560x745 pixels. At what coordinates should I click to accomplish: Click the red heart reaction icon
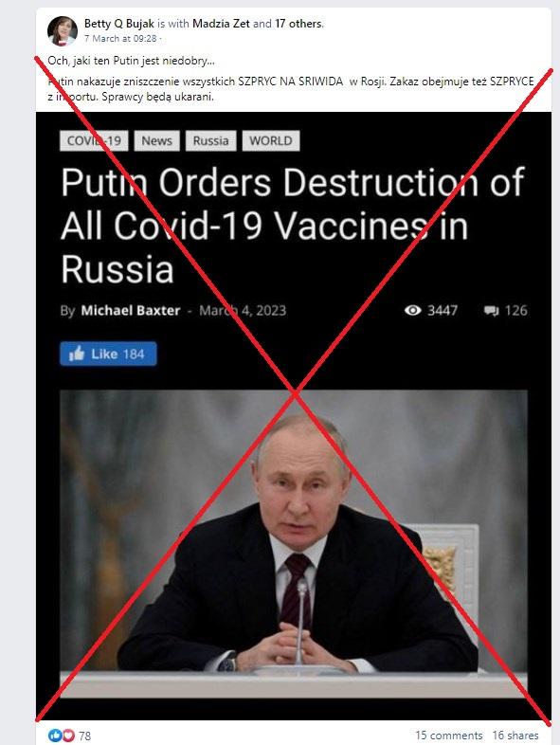click(x=68, y=735)
